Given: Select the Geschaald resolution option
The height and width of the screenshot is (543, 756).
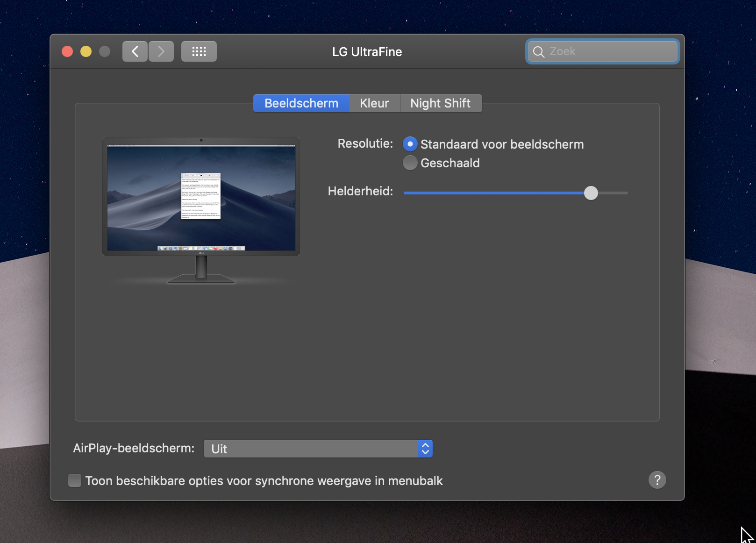Looking at the screenshot, I should click(x=410, y=163).
